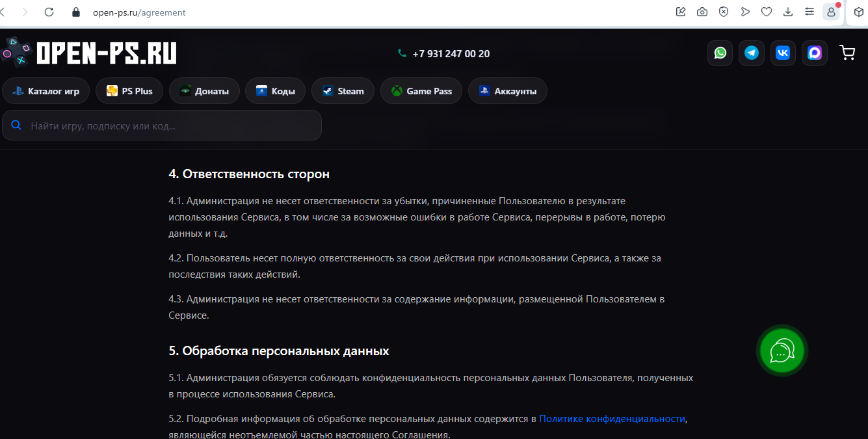The height and width of the screenshot is (439, 868).
Task: Open the Steam category
Action: coord(343,91)
